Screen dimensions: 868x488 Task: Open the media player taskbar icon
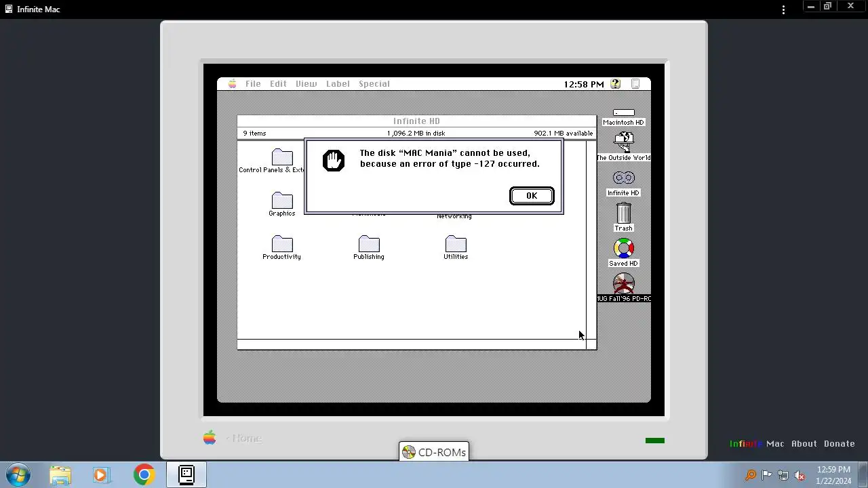pyautogui.click(x=101, y=475)
